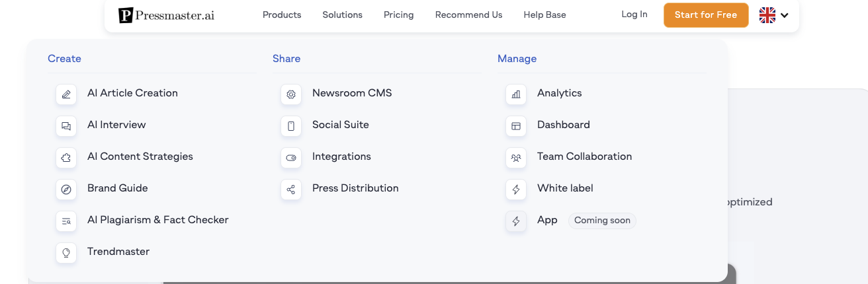Select the Press Distribution link

pos(355,188)
